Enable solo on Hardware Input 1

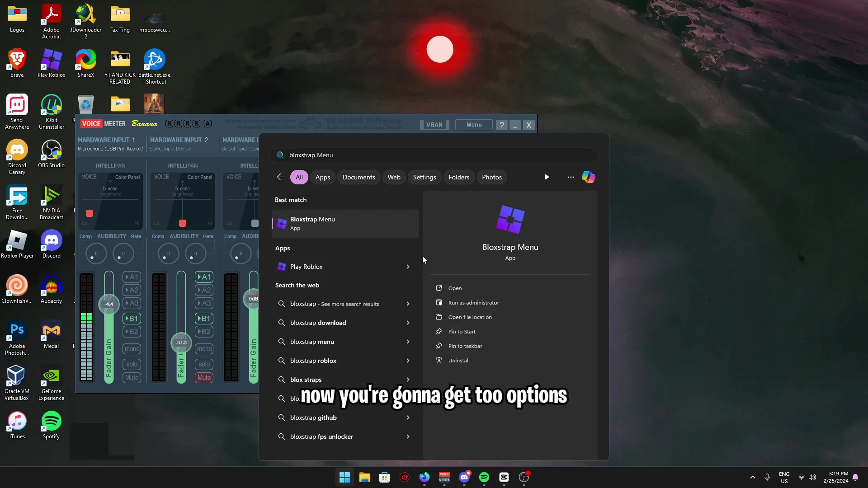pyautogui.click(x=131, y=364)
